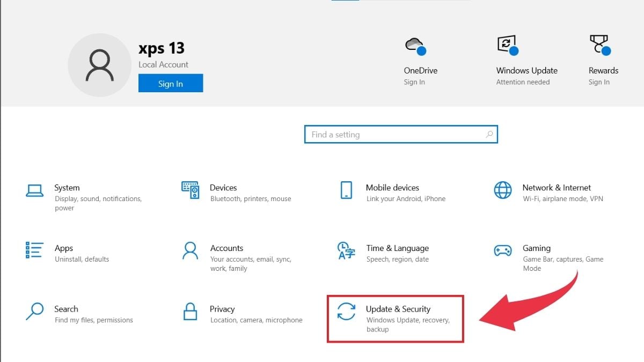Open the Search category magnifier icon
Image resolution: width=644 pixels, height=362 pixels.
34,312
